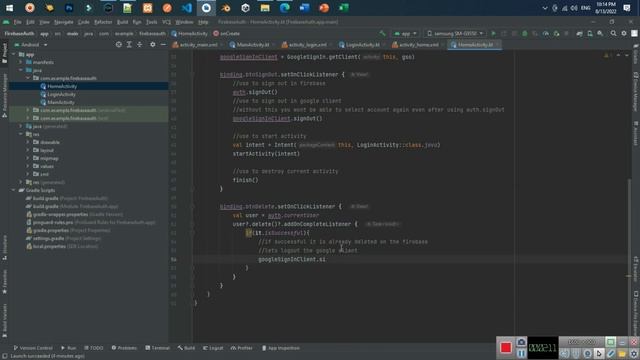Expand the mipmap folder
Image resolution: width=640 pixels, height=360 pixels.
pos(28,158)
